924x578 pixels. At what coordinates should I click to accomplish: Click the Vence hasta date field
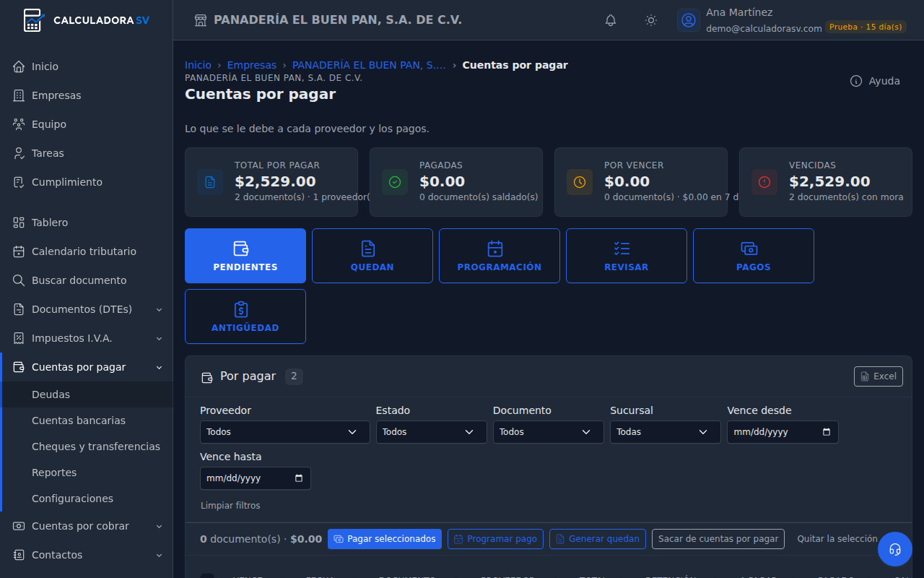(x=256, y=478)
